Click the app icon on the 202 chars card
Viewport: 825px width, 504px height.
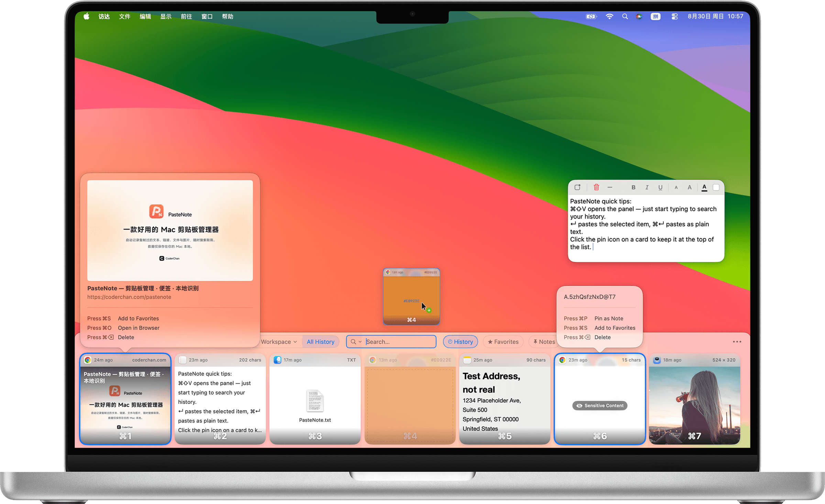point(183,360)
